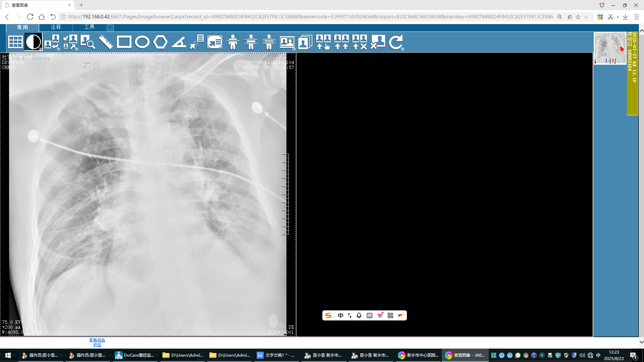Screen dimensions: 644x362
Task: Choose the rectangle ROI tool
Action: (x=124, y=42)
